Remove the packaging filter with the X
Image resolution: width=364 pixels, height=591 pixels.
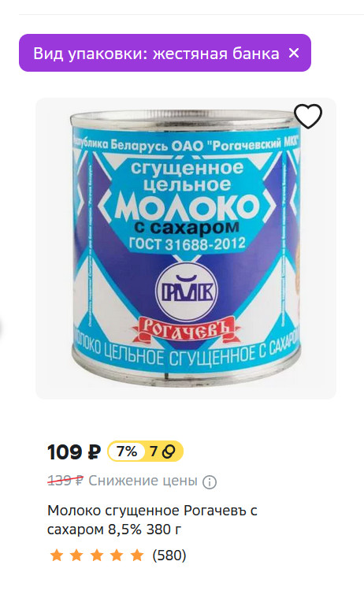pos(294,53)
